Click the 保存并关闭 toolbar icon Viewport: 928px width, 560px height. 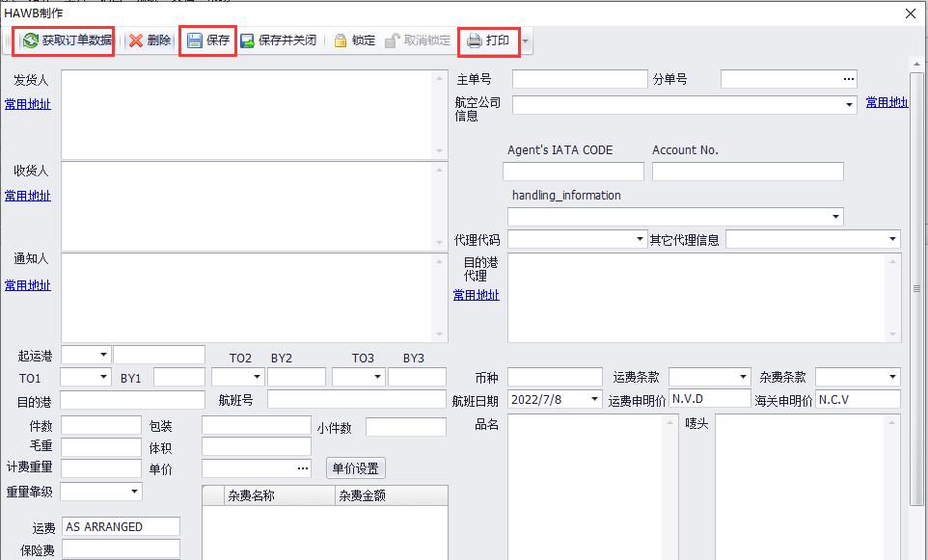pyautogui.click(x=247, y=40)
